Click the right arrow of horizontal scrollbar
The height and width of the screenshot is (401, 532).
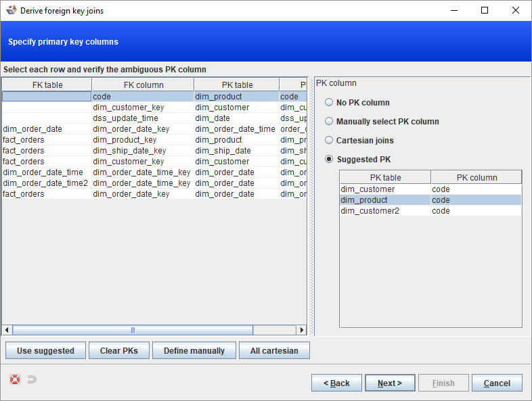tap(301, 330)
